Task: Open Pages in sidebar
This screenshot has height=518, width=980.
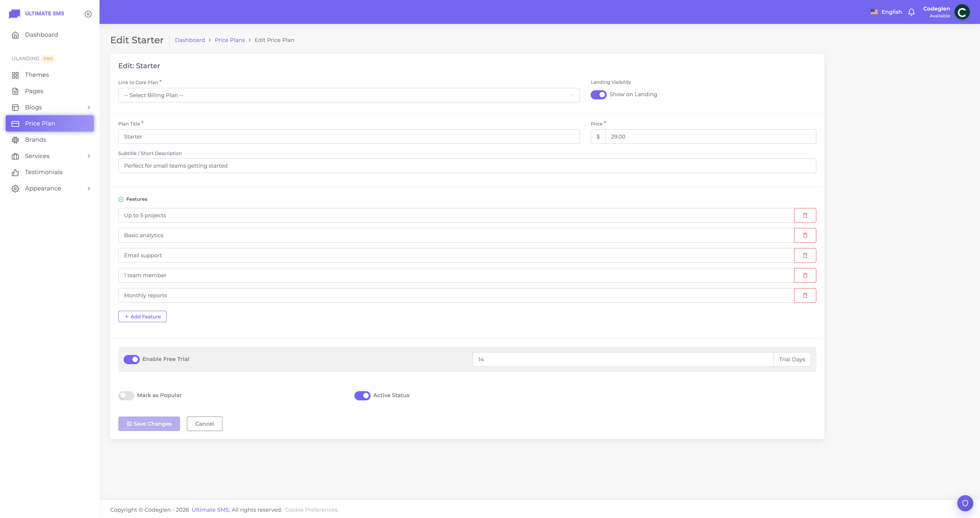Action: (x=50, y=91)
